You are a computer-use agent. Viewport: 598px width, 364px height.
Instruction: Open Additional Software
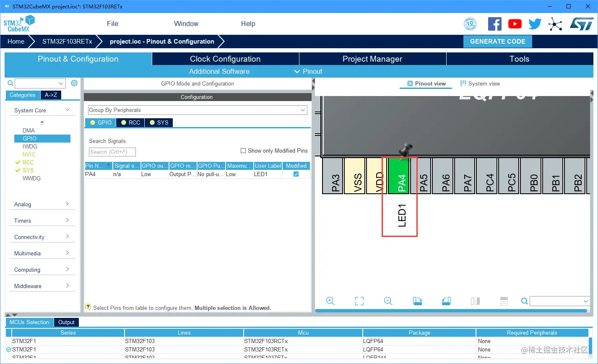219,71
